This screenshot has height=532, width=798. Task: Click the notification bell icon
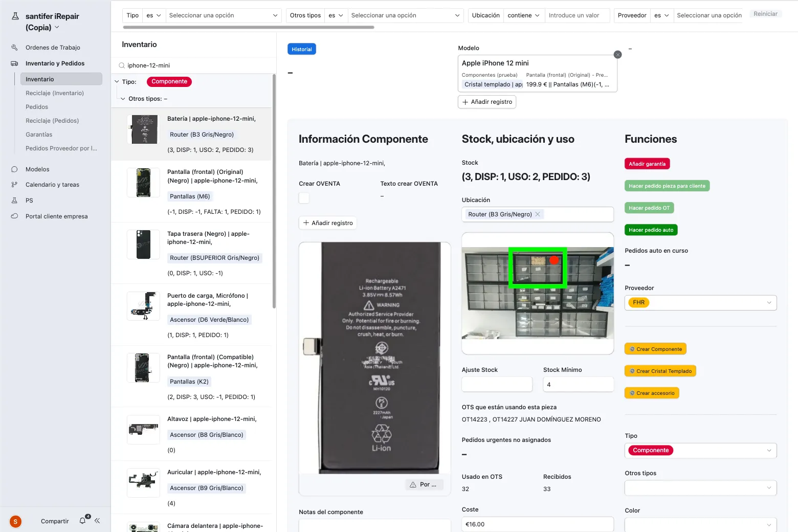pyautogui.click(x=82, y=520)
